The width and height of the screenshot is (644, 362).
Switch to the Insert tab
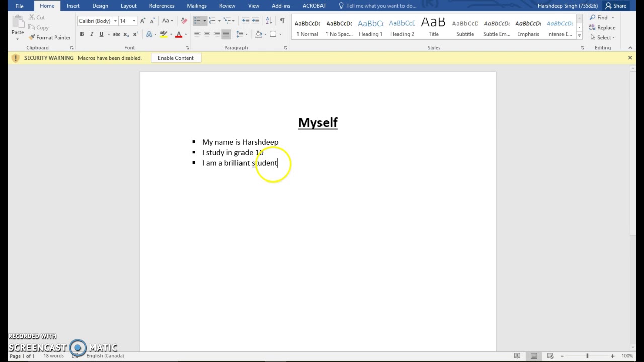(73, 6)
